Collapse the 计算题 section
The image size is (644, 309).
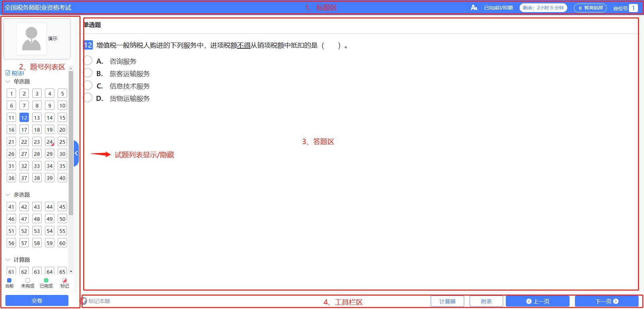(x=8, y=260)
